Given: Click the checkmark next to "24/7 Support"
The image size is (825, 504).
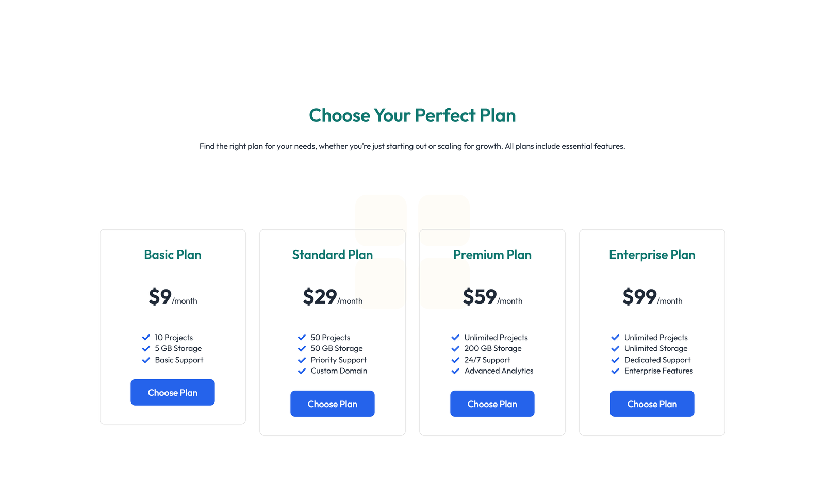Looking at the screenshot, I should [455, 360].
